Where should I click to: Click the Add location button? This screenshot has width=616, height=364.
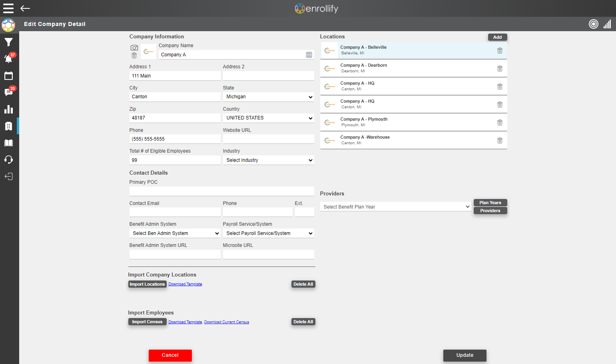click(497, 37)
